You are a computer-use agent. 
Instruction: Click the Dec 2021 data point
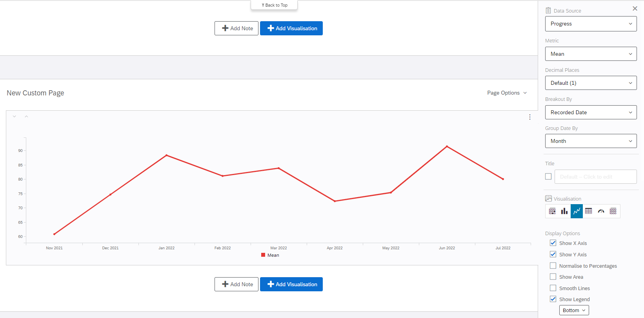(111, 194)
